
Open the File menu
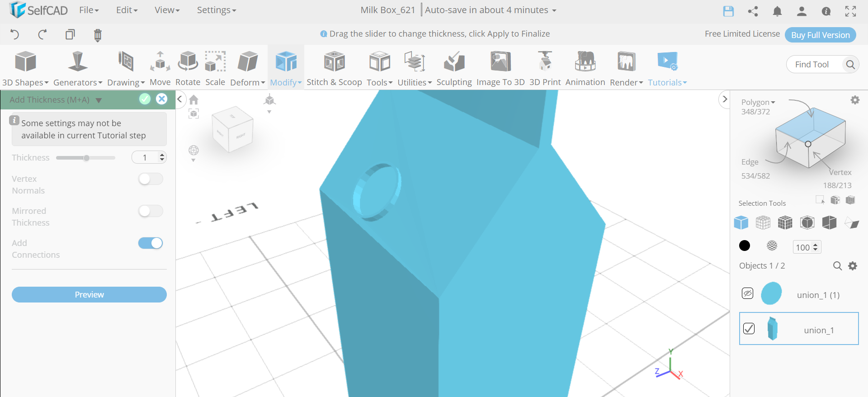(x=89, y=10)
